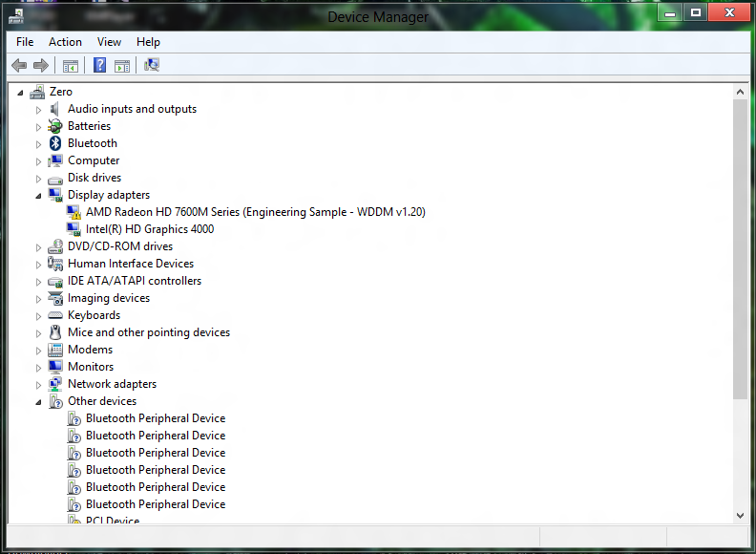Click the Audio inputs and outputs speaker icon
The height and width of the screenshot is (554, 756).
tap(55, 109)
